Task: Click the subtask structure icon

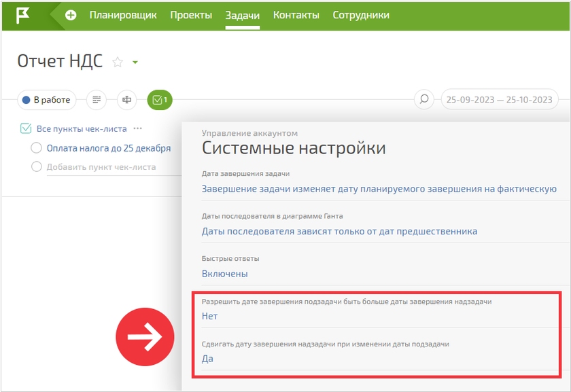Action: pyautogui.click(x=126, y=100)
